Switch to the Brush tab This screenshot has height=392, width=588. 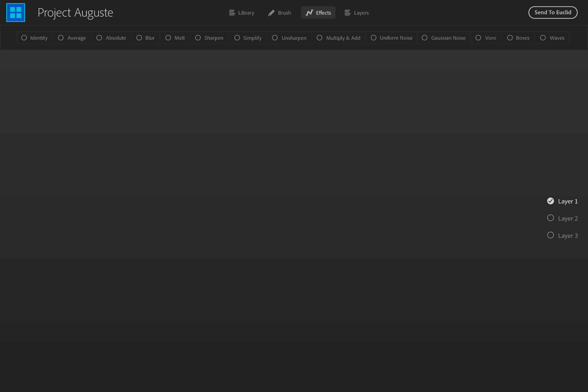coord(279,13)
